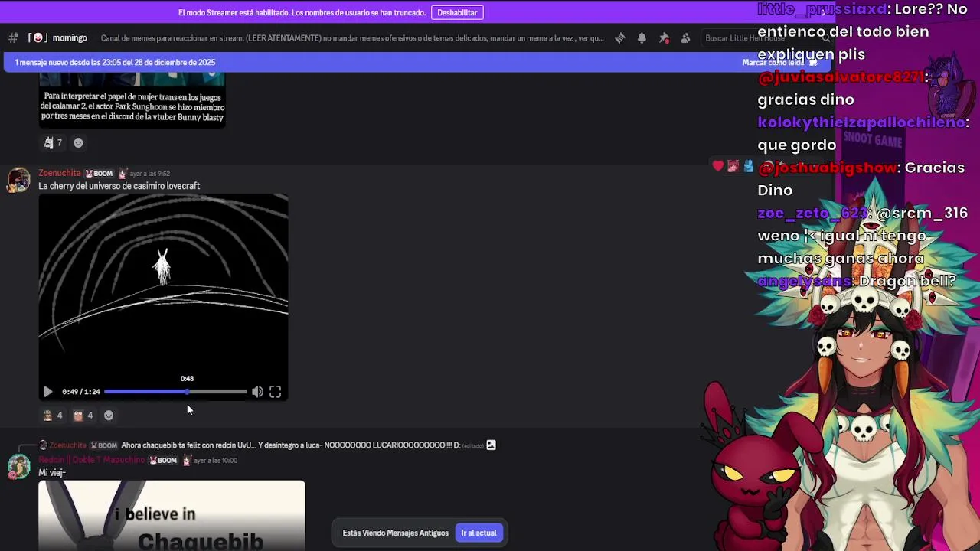Toggle member list icon in header

coord(685,38)
